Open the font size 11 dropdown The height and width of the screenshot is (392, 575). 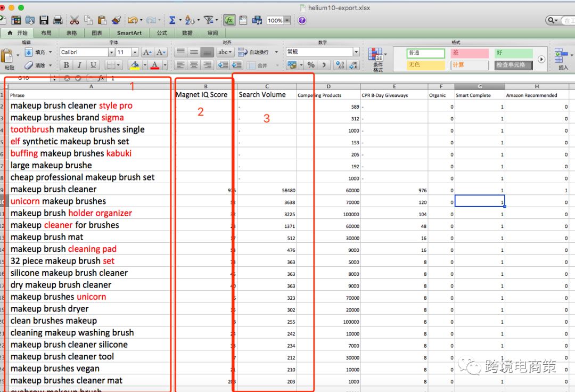pyautogui.click(x=135, y=52)
